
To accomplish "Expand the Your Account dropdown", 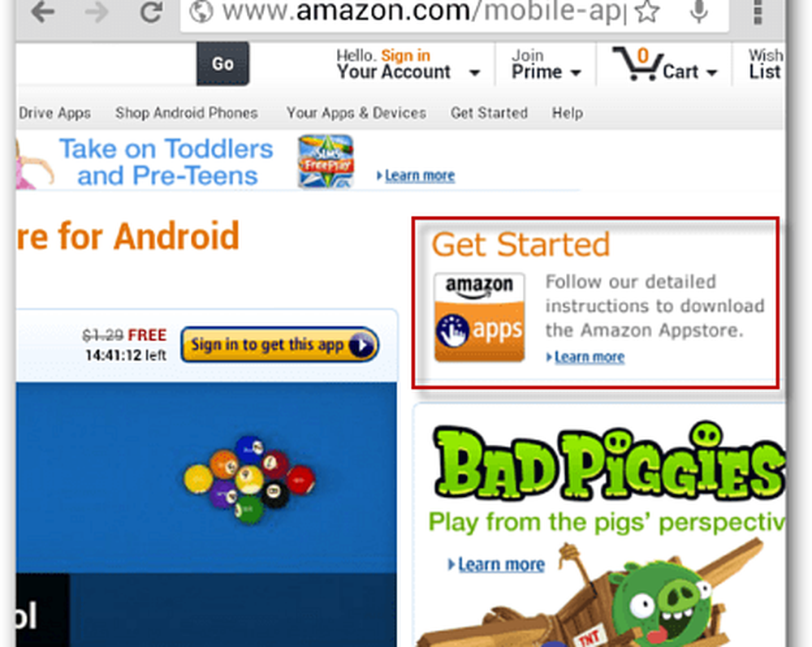I will (x=474, y=73).
